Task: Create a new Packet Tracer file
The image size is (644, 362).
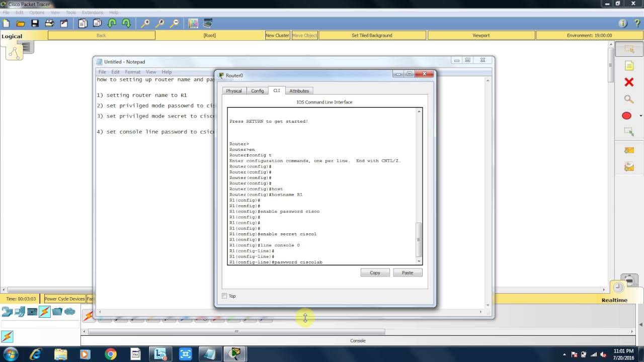Action: [x=6, y=23]
